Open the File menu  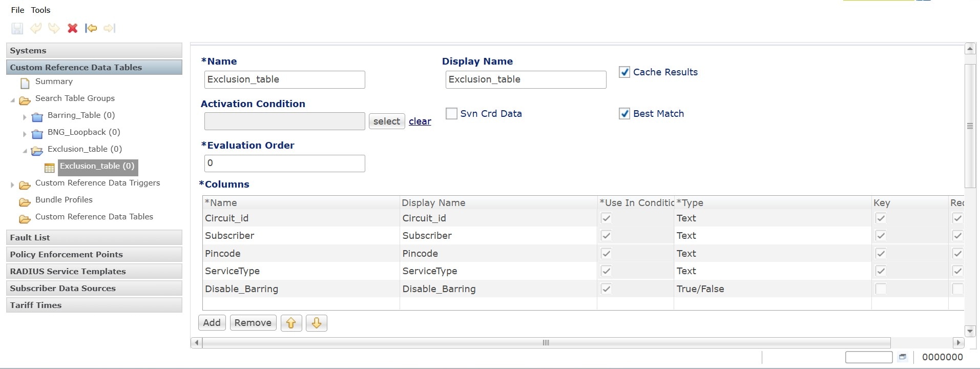coord(17,10)
